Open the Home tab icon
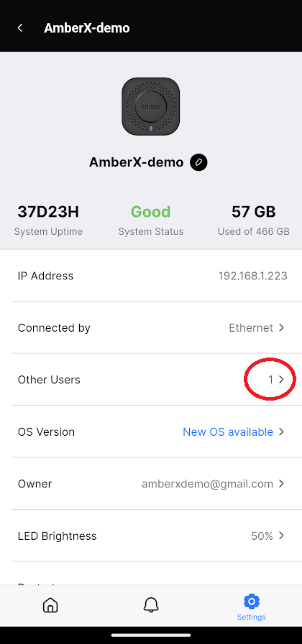The image size is (302, 644). pyautogui.click(x=50, y=605)
